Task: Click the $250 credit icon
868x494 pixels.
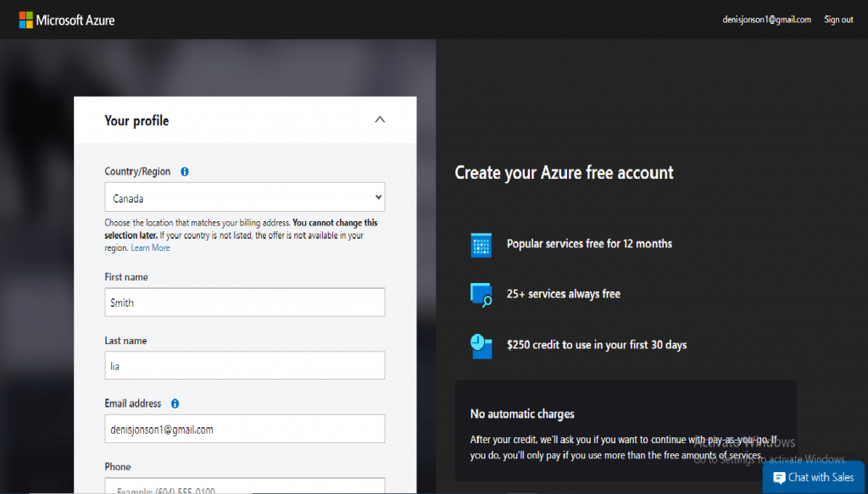Action: coord(481,347)
